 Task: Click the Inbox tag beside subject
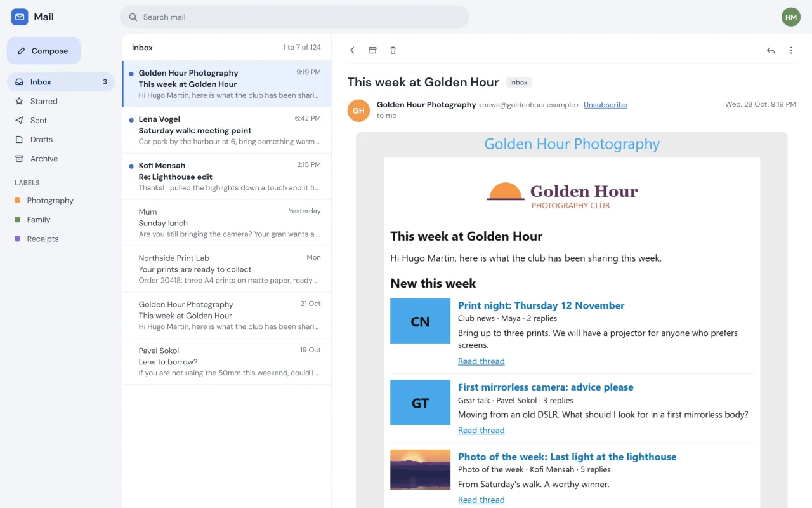tap(519, 83)
